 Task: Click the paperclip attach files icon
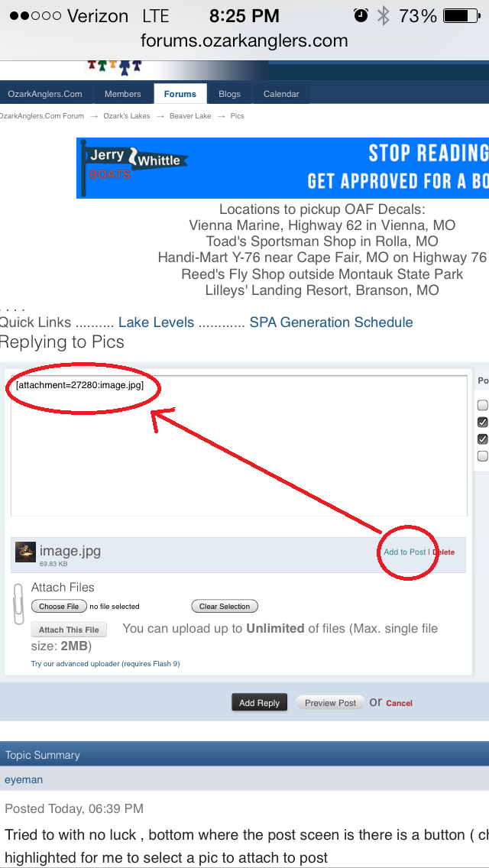tap(19, 604)
